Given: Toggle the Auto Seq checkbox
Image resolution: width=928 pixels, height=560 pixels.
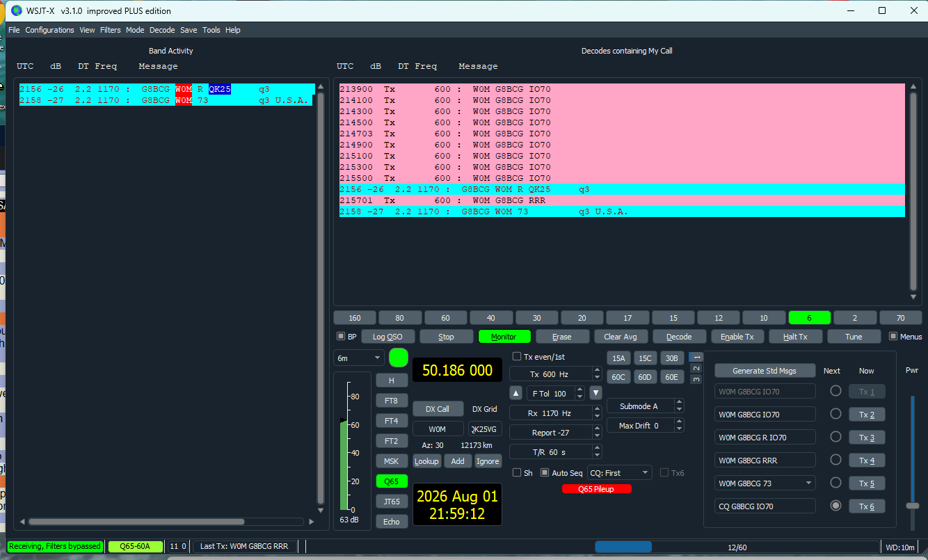Looking at the screenshot, I should (x=545, y=472).
